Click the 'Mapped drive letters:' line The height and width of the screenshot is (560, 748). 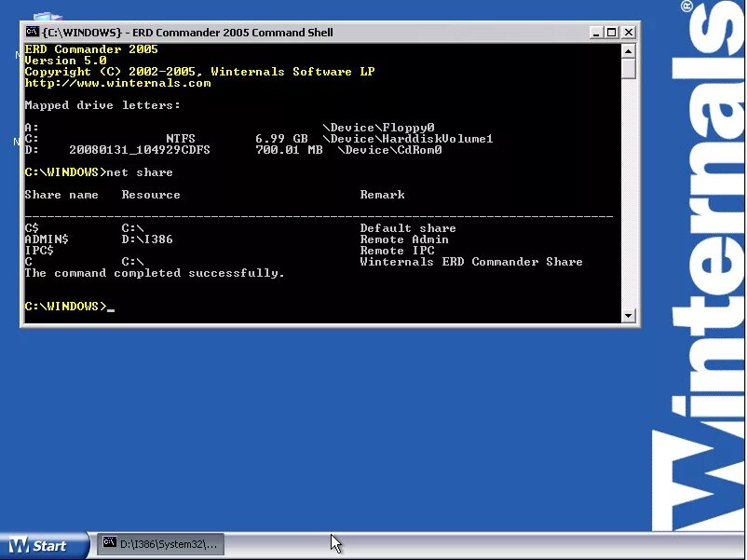[102, 105]
